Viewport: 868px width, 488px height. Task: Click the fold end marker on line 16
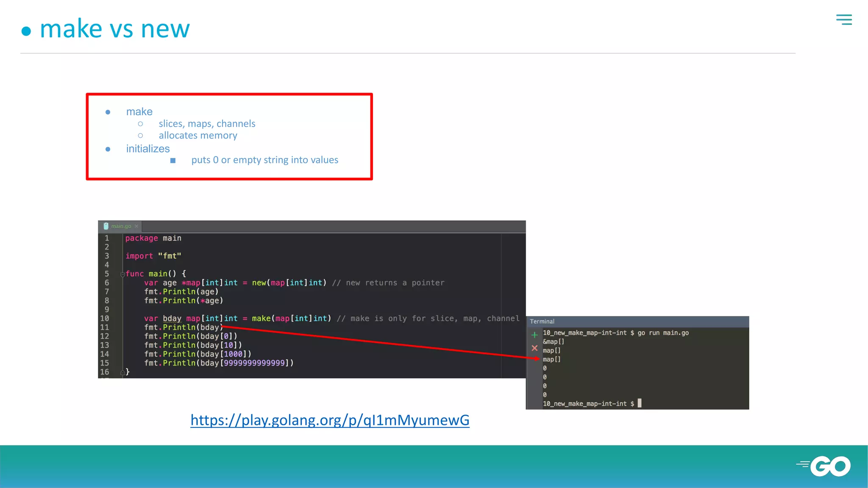tap(122, 372)
